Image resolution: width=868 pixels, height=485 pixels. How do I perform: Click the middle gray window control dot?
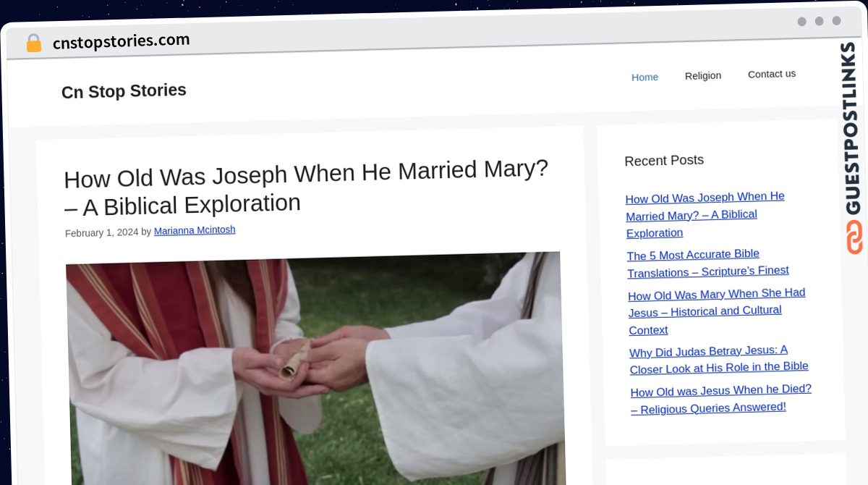(819, 21)
